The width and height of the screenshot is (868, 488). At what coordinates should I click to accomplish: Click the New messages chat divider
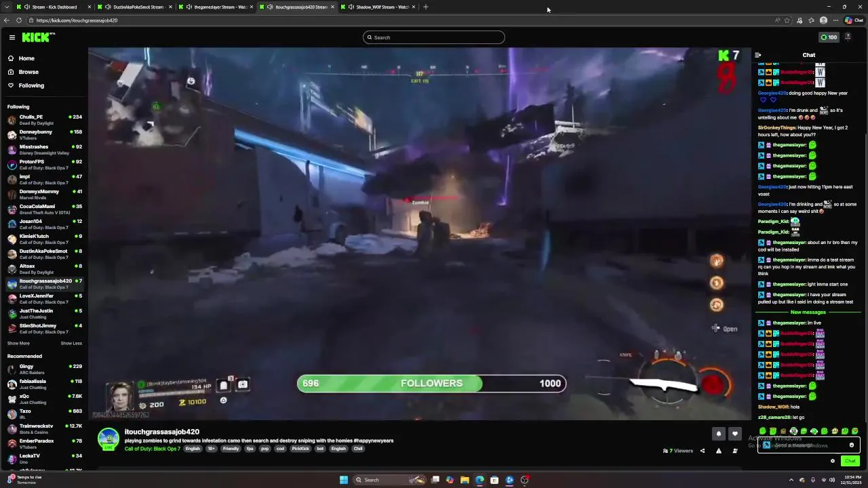point(808,312)
